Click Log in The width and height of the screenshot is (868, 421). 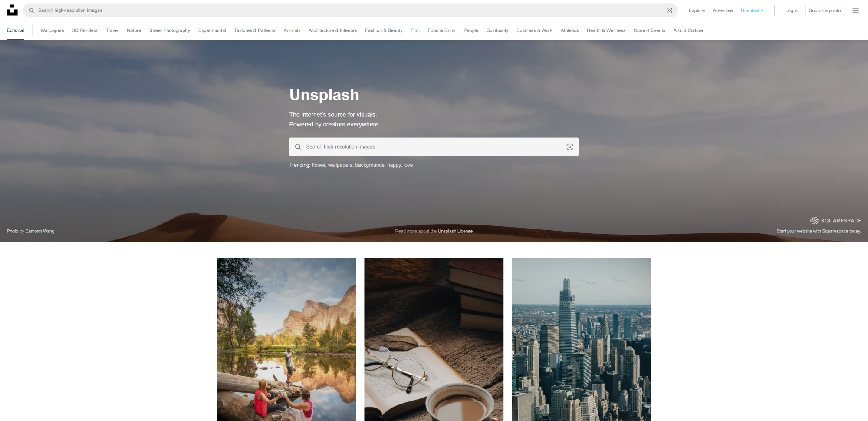792,10
